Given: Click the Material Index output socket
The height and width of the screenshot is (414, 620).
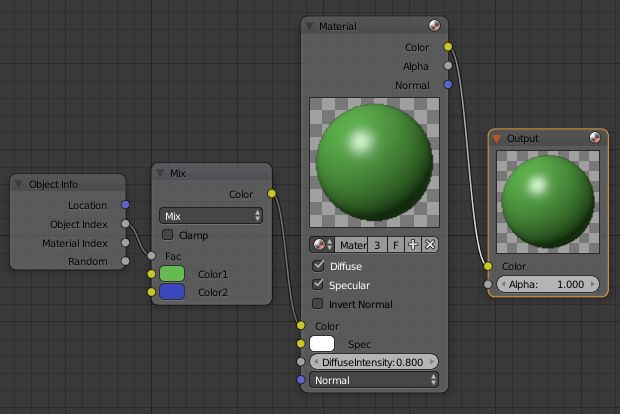Looking at the screenshot, I should (x=125, y=242).
